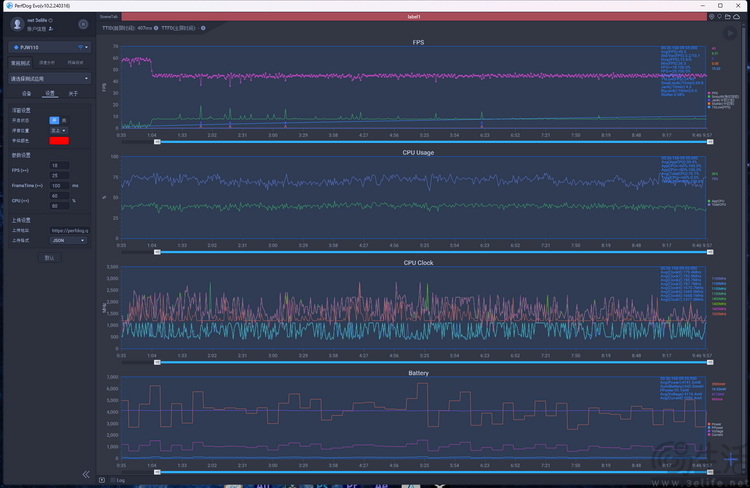The height and width of the screenshot is (488, 750).
Task: Select the 网络测试 tab
Action: pyautogui.click(x=76, y=63)
